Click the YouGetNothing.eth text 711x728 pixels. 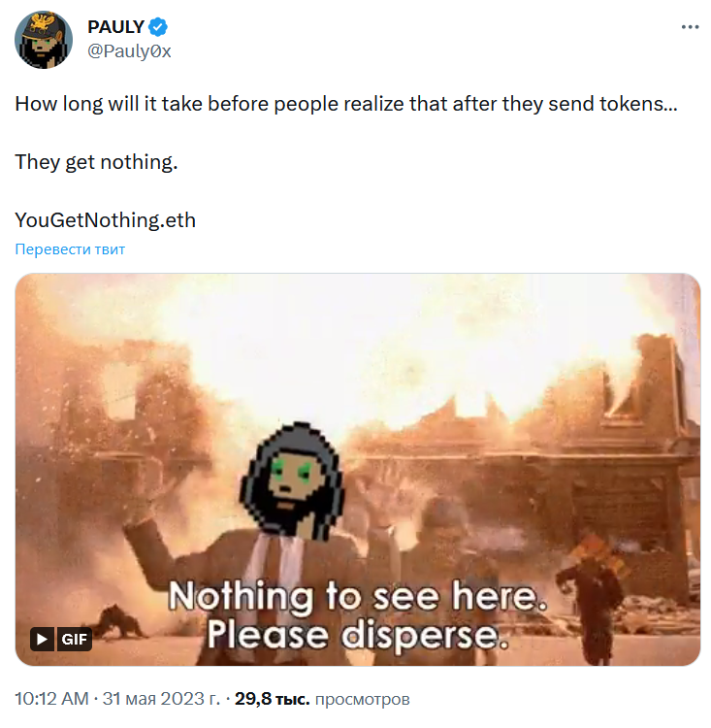[x=106, y=220]
